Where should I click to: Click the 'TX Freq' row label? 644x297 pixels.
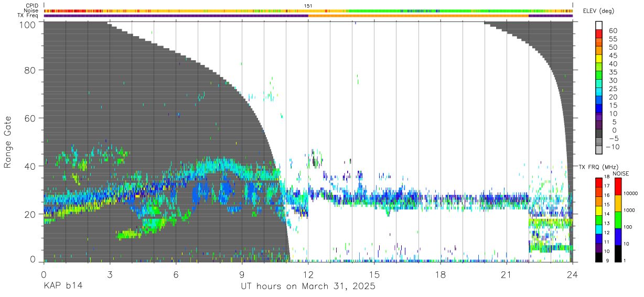click(x=28, y=16)
